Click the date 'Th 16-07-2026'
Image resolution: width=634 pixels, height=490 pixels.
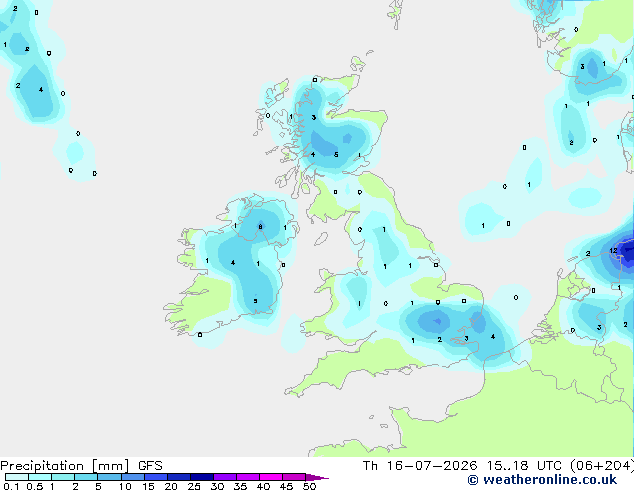tap(420, 466)
